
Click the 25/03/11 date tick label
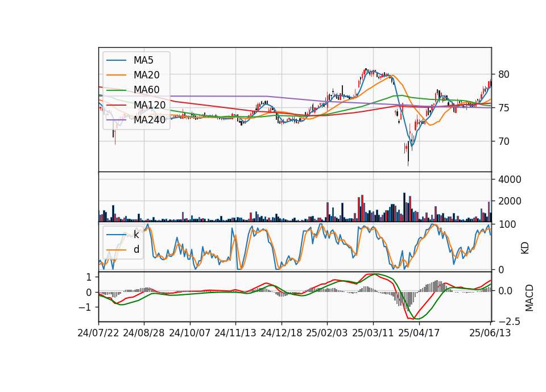(x=373, y=333)
